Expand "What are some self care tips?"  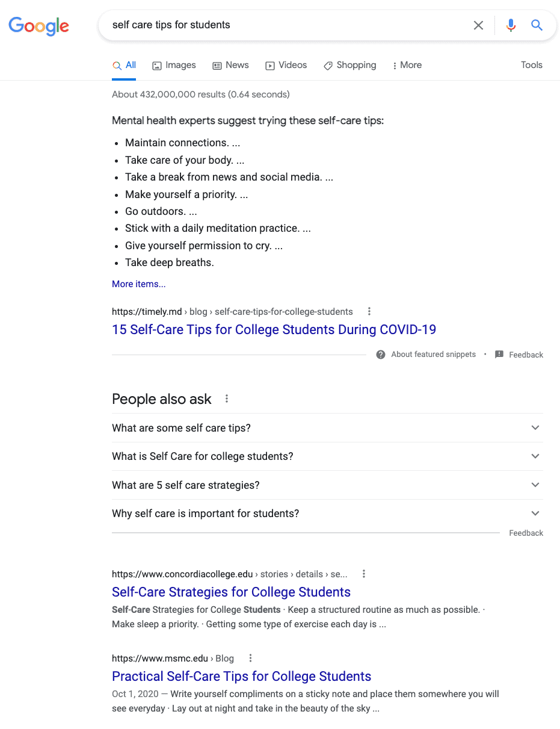(x=327, y=428)
